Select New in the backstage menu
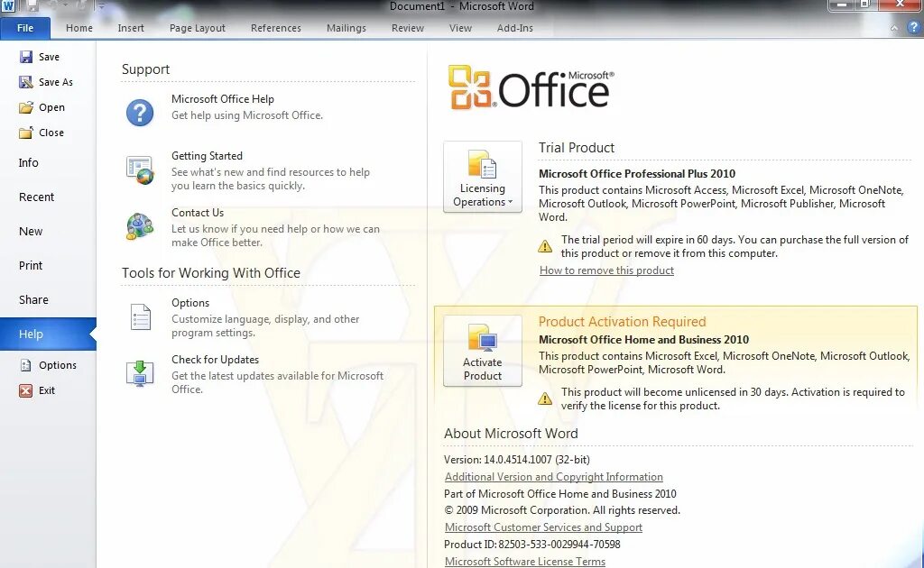Screen dimensions: 924x568 (48, 231)
